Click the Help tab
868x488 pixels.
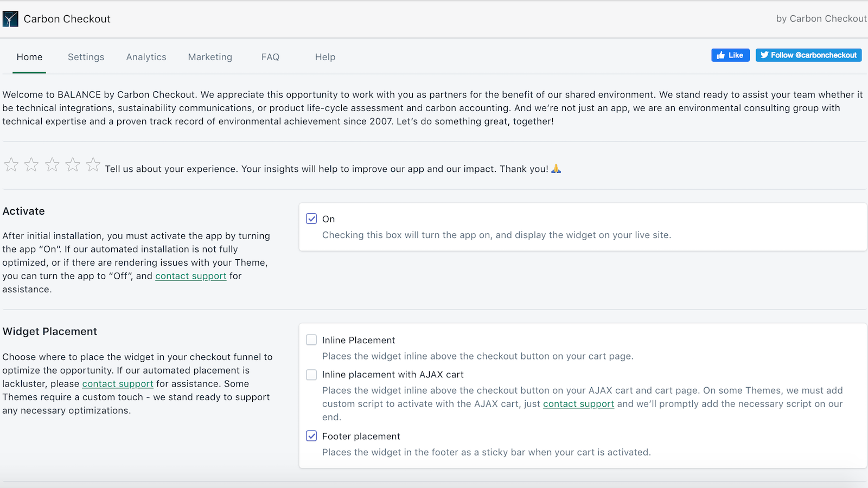coord(325,57)
